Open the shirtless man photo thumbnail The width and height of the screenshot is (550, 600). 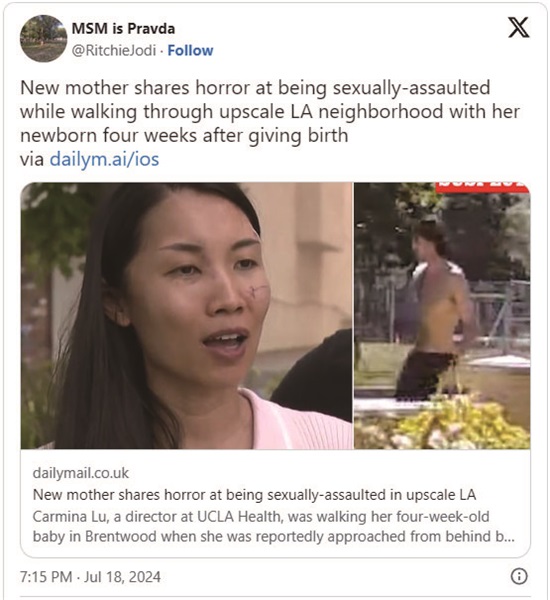(x=442, y=315)
